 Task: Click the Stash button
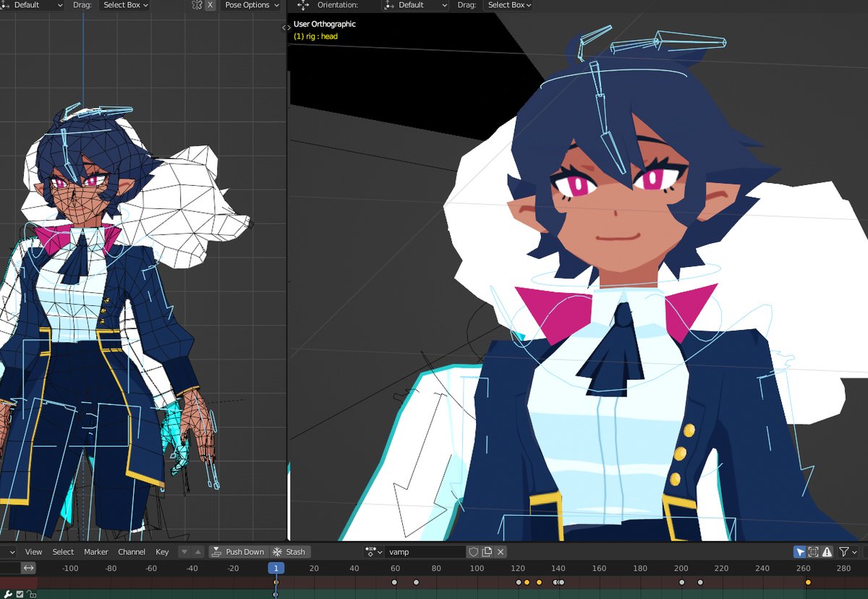(x=289, y=552)
